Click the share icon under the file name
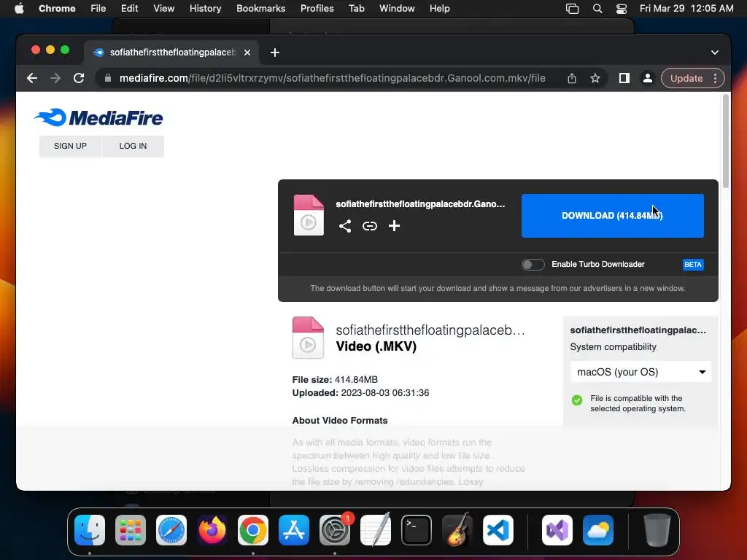747x560 pixels. pyautogui.click(x=345, y=226)
